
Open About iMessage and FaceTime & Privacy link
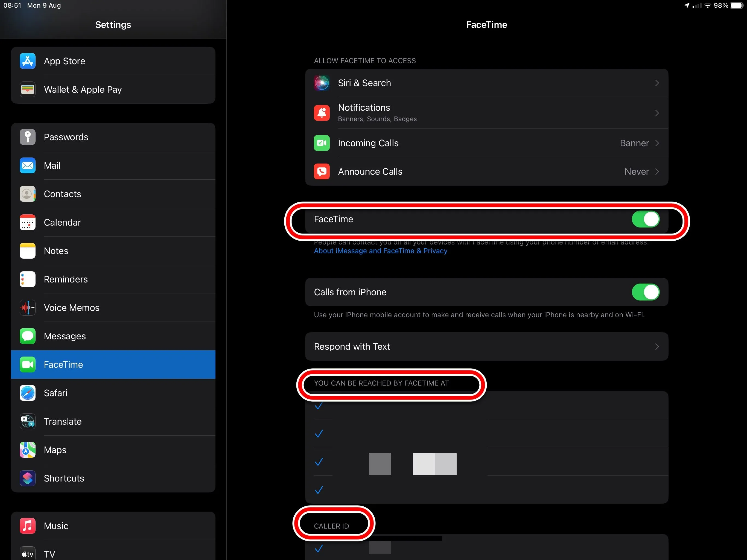(380, 251)
